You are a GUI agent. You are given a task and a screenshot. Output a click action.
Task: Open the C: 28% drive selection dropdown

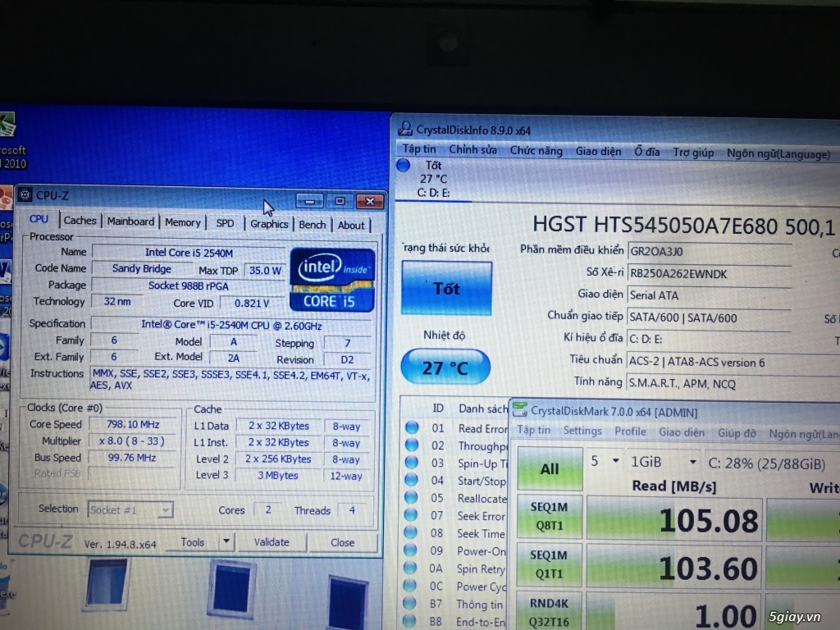click(771, 463)
